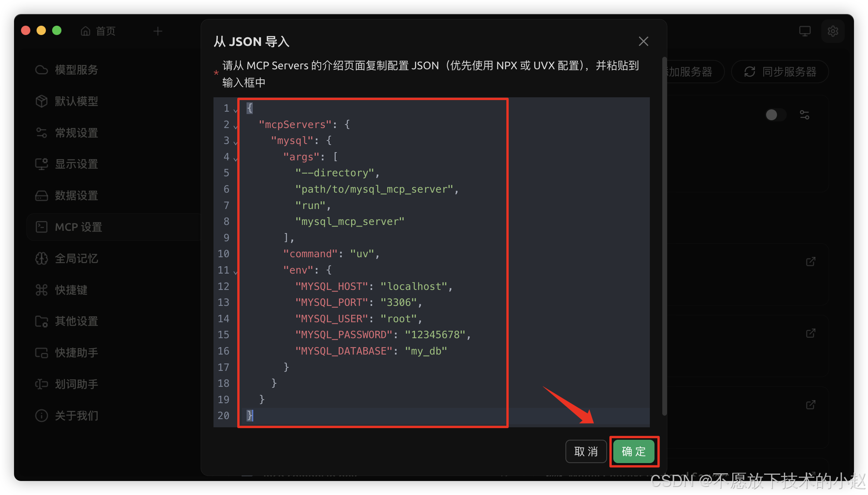Add a new tab with plus icon
Viewport: 868px width, 495px height.
pos(158,31)
